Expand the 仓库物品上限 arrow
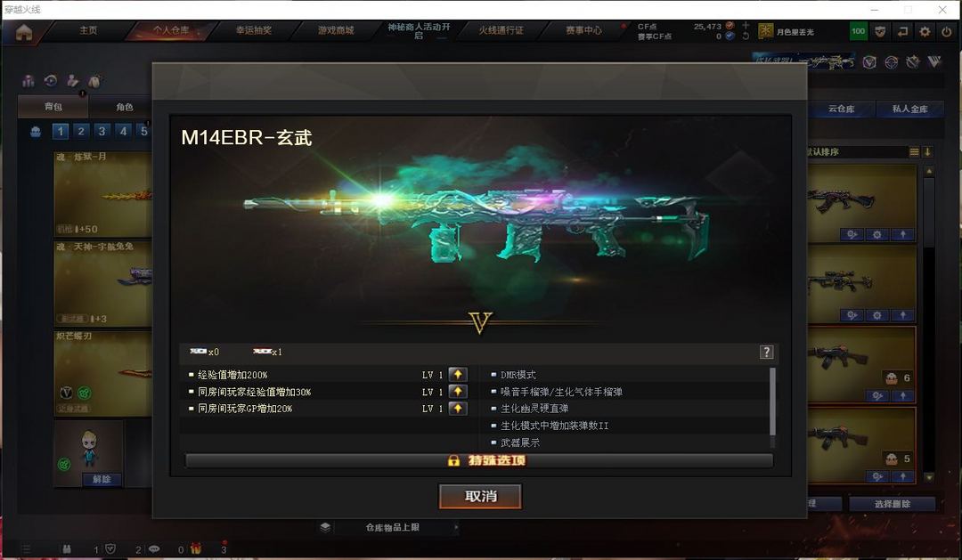This screenshot has height=560, width=962. coord(456,527)
